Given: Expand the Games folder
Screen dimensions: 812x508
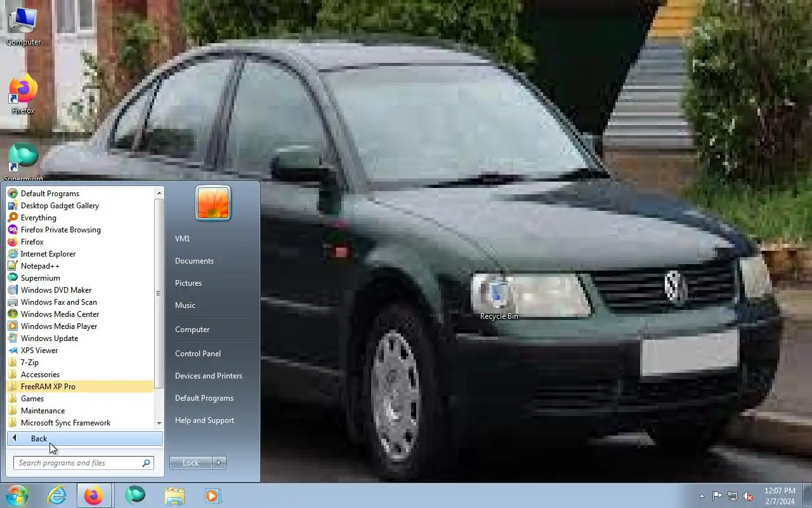Looking at the screenshot, I should [x=80, y=399].
